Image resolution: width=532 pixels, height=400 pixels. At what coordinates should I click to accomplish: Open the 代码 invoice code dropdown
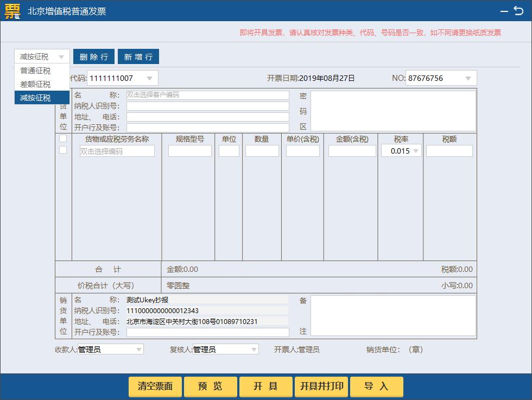coord(151,77)
